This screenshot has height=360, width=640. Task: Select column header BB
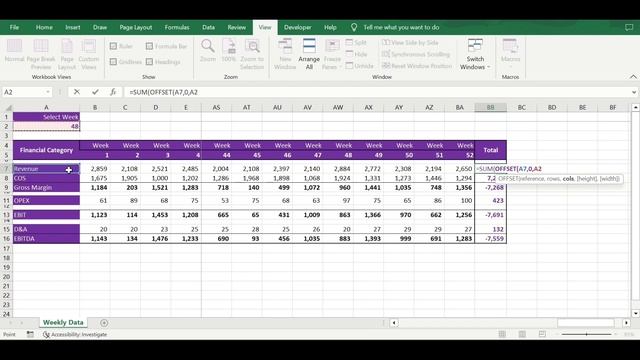tap(491, 107)
